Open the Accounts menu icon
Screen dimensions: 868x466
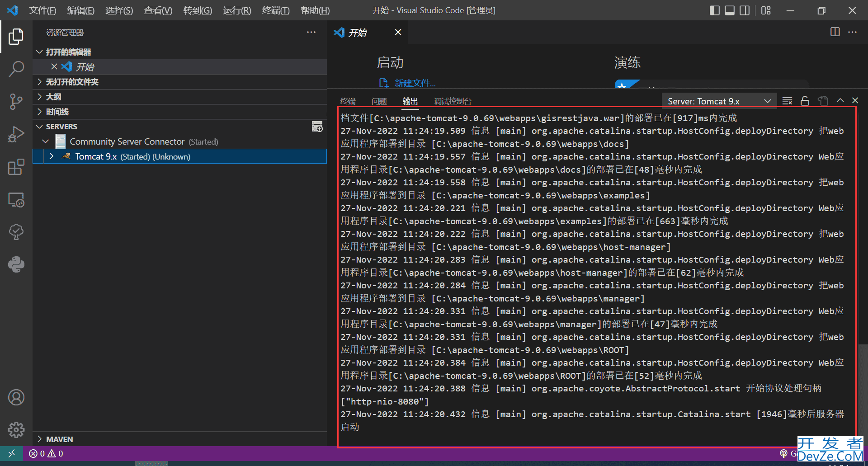tap(16, 397)
